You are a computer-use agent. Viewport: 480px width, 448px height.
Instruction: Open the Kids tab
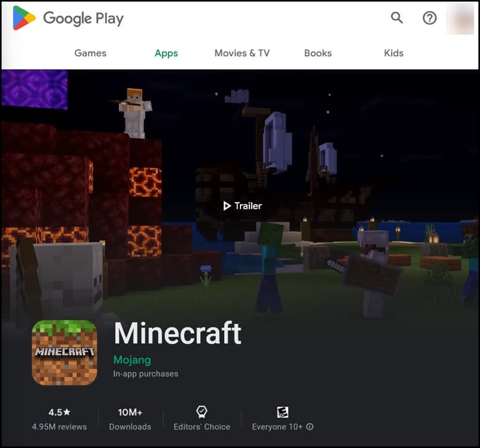(394, 53)
